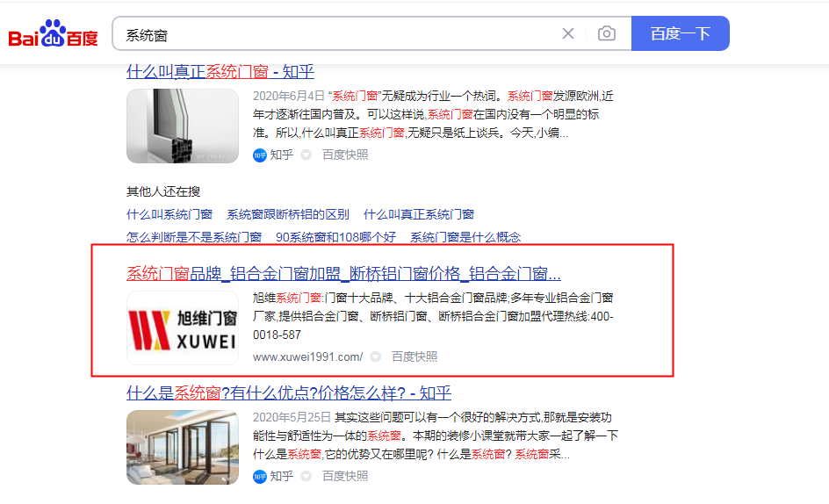
Task: Open the 系统门窗品牌_铝合金门窗加盟 result title
Action: [x=343, y=273]
